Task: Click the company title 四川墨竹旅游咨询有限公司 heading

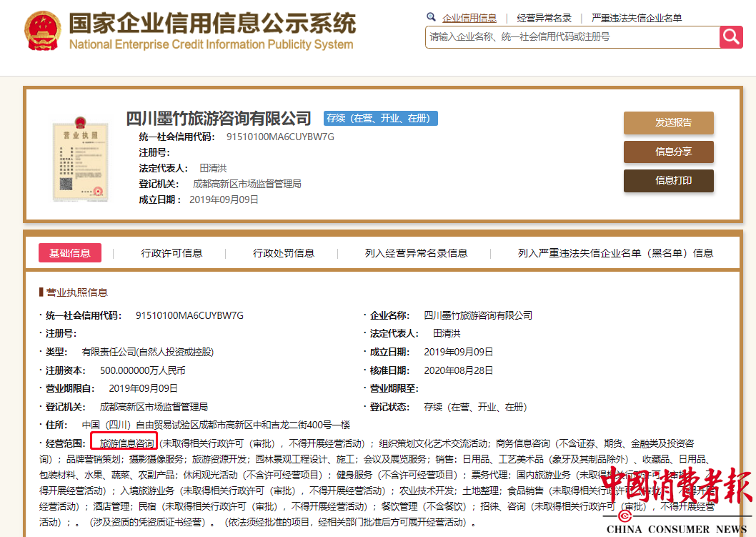Action: point(219,118)
